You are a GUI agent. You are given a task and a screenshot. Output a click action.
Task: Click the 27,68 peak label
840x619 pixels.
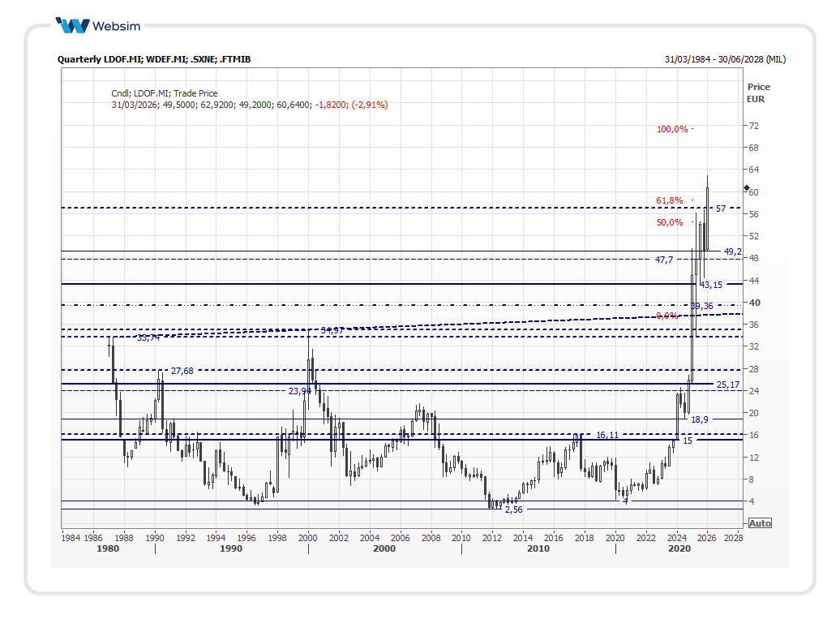click(182, 371)
